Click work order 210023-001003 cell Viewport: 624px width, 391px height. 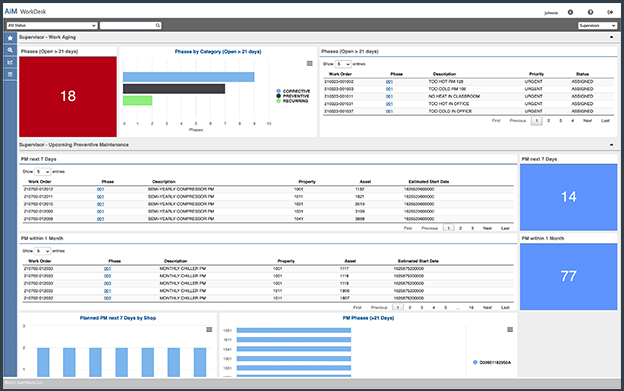click(339, 89)
